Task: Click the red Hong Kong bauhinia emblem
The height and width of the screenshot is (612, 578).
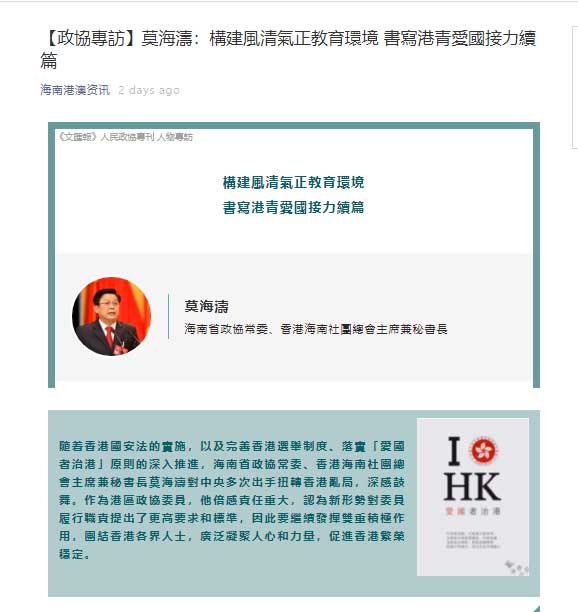Action: 484,451
